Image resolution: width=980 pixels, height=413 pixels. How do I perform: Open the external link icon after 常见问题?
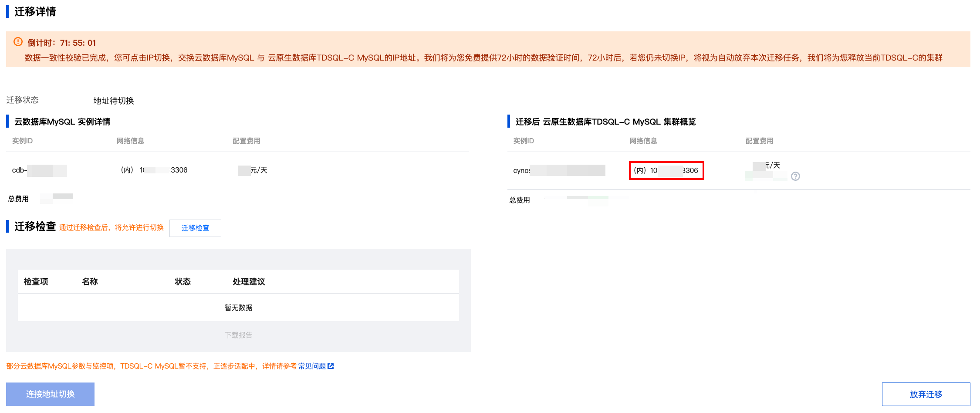point(331,366)
